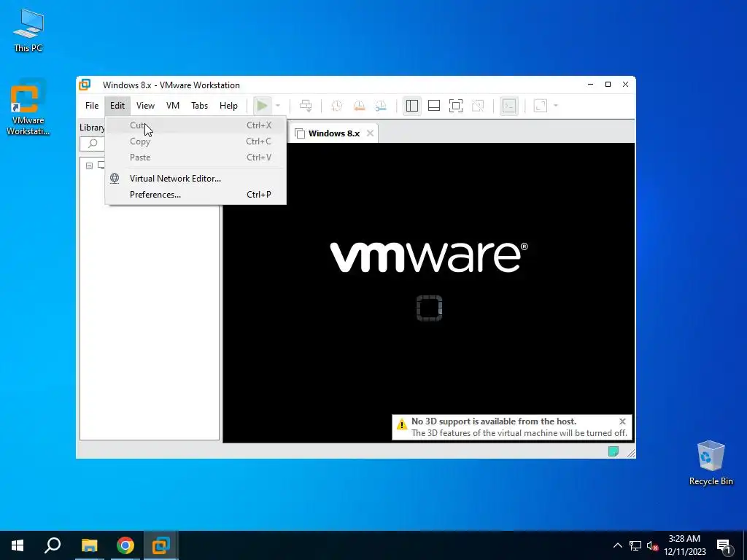Click the warning icon in the 3D notification
The image size is (747, 560).
pyautogui.click(x=402, y=424)
